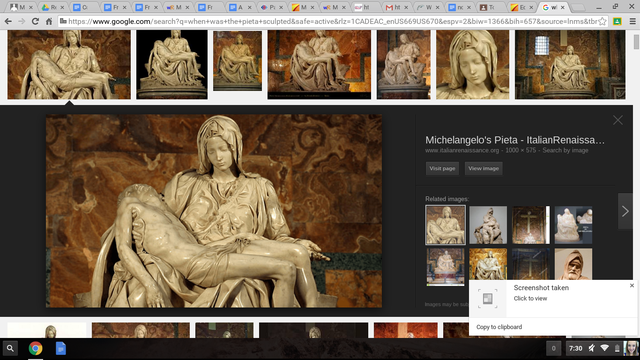Open the www.italianrenaissance.org source link
Screen dimensions: 640x360
pyautogui.click(x=462, y=150)
